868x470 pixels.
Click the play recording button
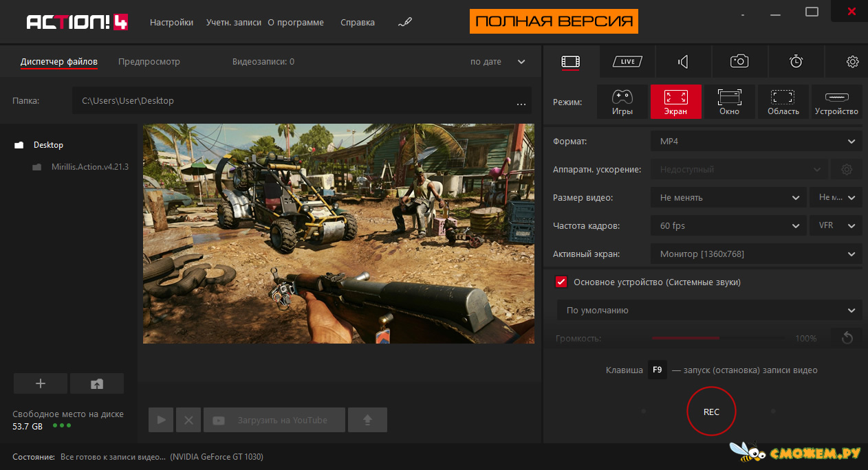coord(161,420)
